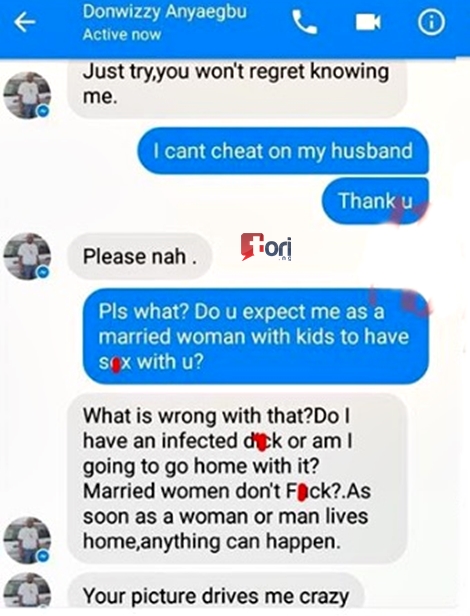
Task: Tap avatar next to 'Your picture drives' message
Action: pyautogui.click(x=27, y=590)
